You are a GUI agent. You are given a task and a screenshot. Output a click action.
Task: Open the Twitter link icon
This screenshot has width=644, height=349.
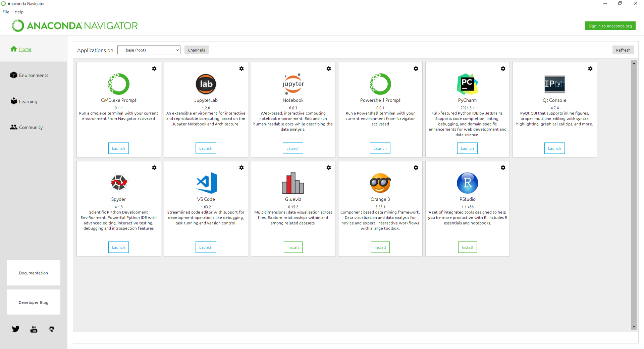pos(16,329)
